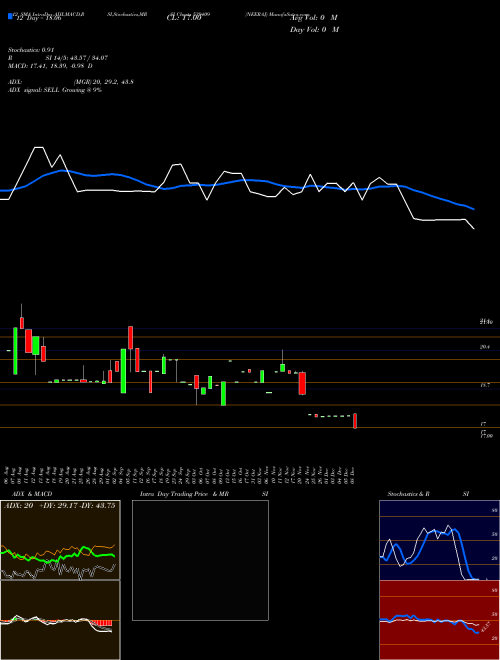Click the 'Stochastics & R' panel title
The image size is (500, 660).
(409, 494)
